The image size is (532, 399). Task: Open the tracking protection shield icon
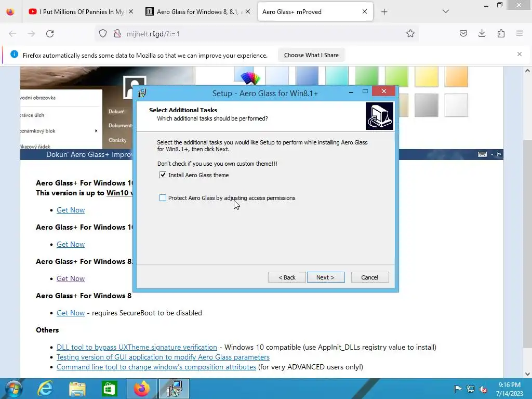[x=103, y=34]
